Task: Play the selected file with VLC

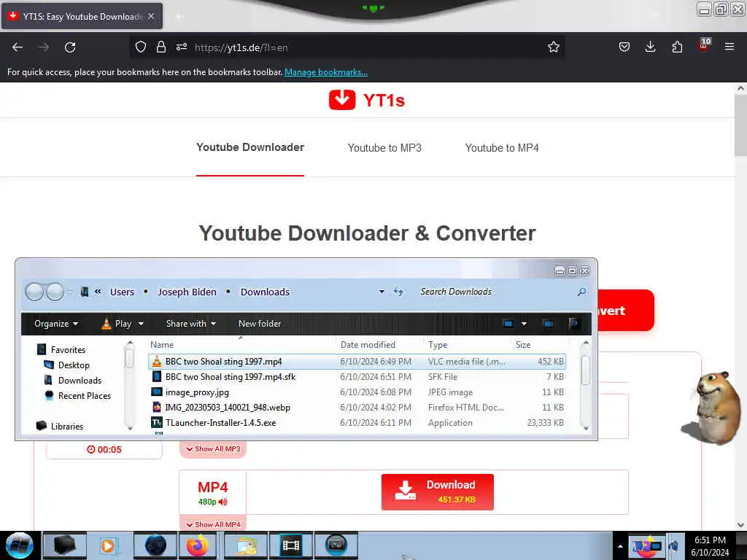Action: (x=117, y=323)
